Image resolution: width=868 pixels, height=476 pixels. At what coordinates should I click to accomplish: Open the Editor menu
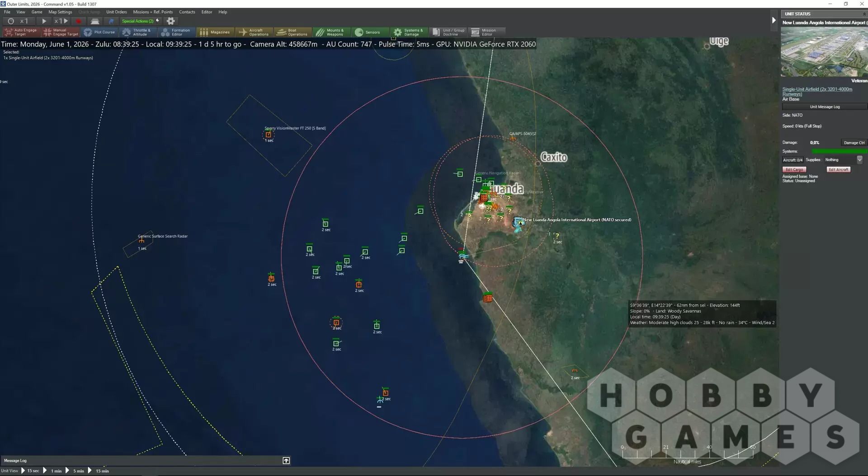click(207, 12)
